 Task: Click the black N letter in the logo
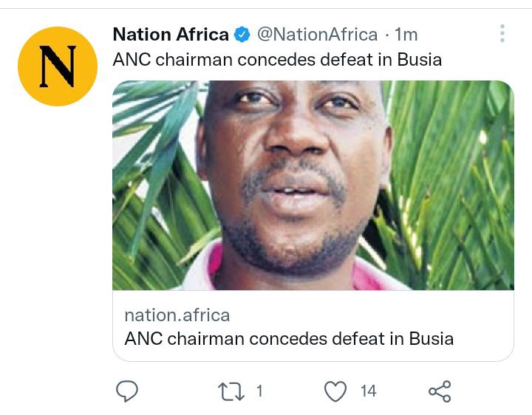coord(58,67)
